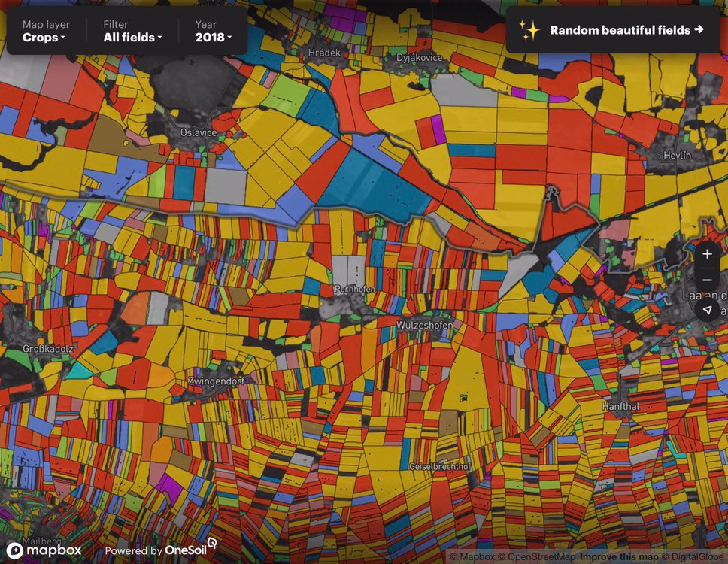Screen dimensions: 728x564
Task: Click the Mapbox logo icon
Action: 15,551
